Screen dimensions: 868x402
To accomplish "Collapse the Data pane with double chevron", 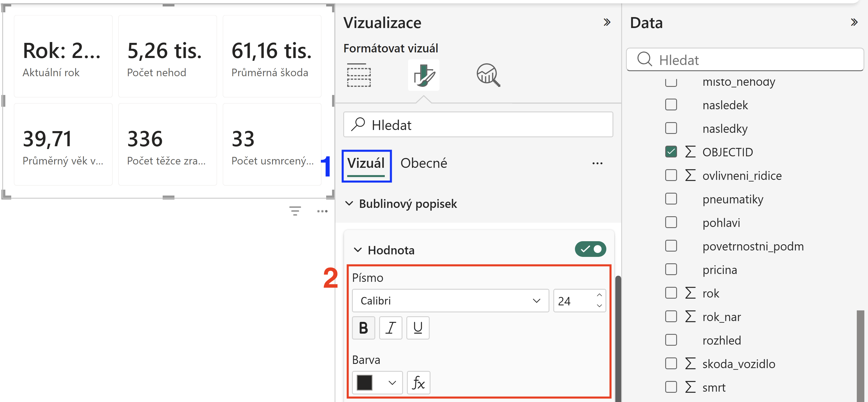I will tap(854, 23).
